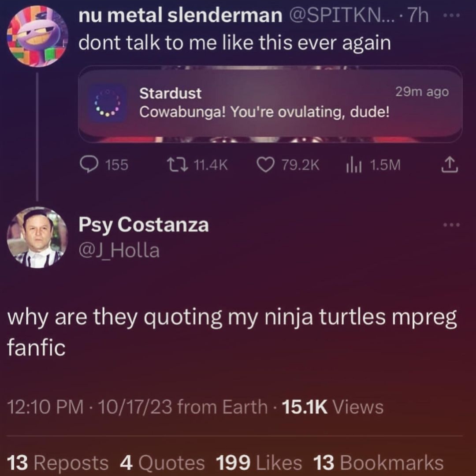
Task: Open Psy Costanza's profile picture
Action: (37, 237)
